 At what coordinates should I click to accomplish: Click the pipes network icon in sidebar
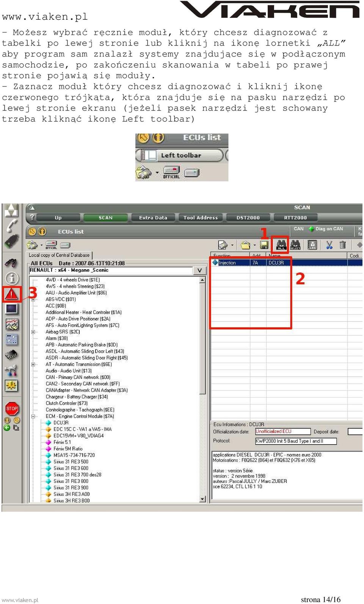pyautogui.click(x=11, y=370)
